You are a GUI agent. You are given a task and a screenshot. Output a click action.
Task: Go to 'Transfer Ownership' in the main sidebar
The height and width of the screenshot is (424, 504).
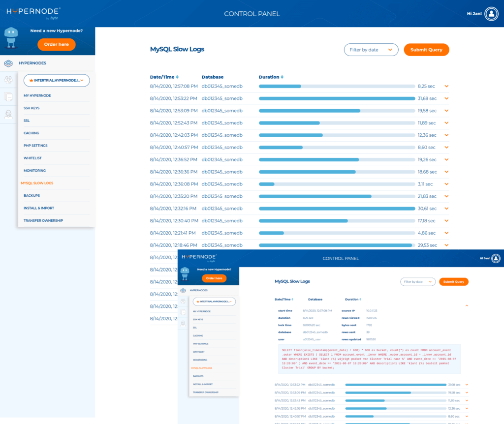[x=43, y=220]
